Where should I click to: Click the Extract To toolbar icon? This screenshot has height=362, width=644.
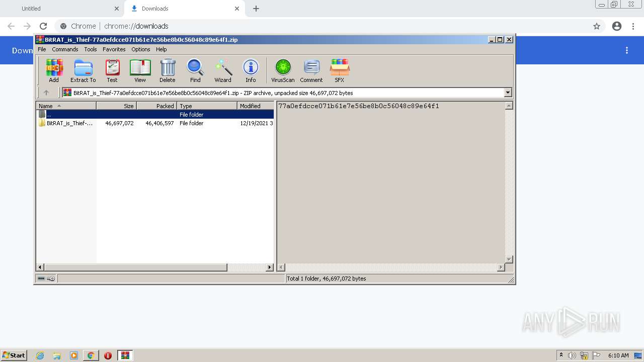tap(83, 70)
